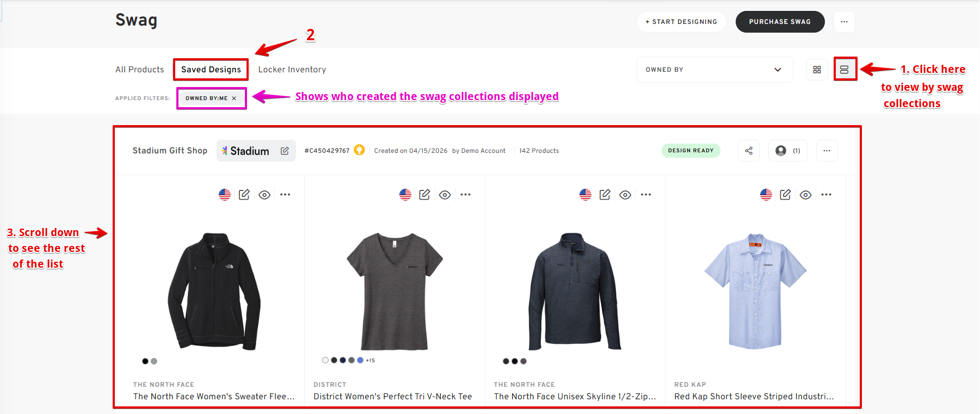
Task: Select blue color swatch on District Tee
Action: pos(360,360)
